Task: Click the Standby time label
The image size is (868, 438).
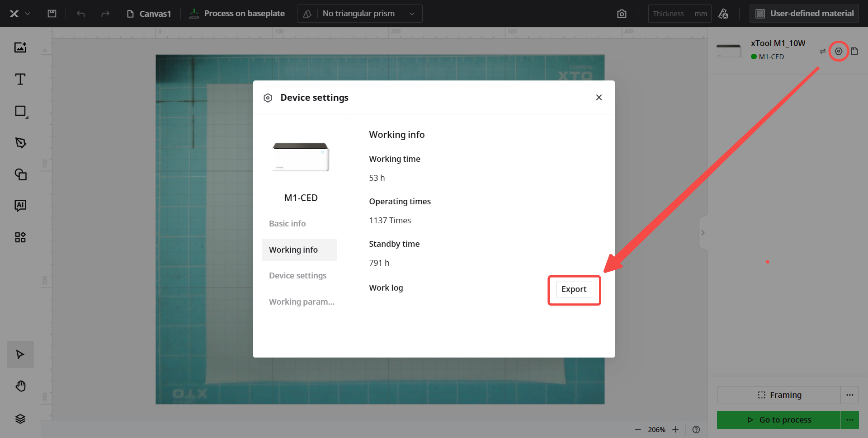Action: pyautogui.click(x=394, y=244)
